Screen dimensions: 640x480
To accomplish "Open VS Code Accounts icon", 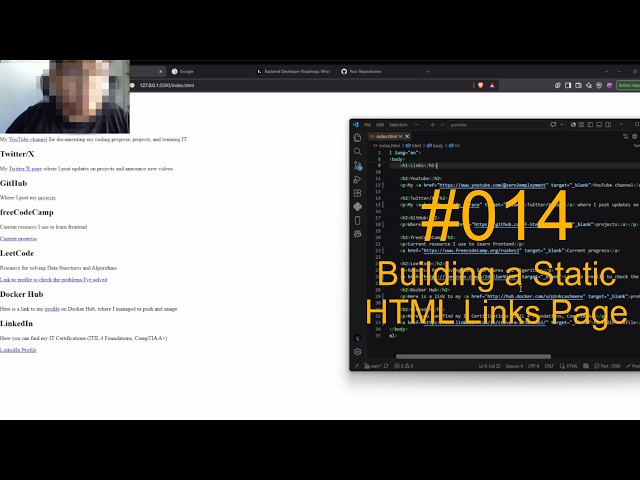I will point(358,338).
